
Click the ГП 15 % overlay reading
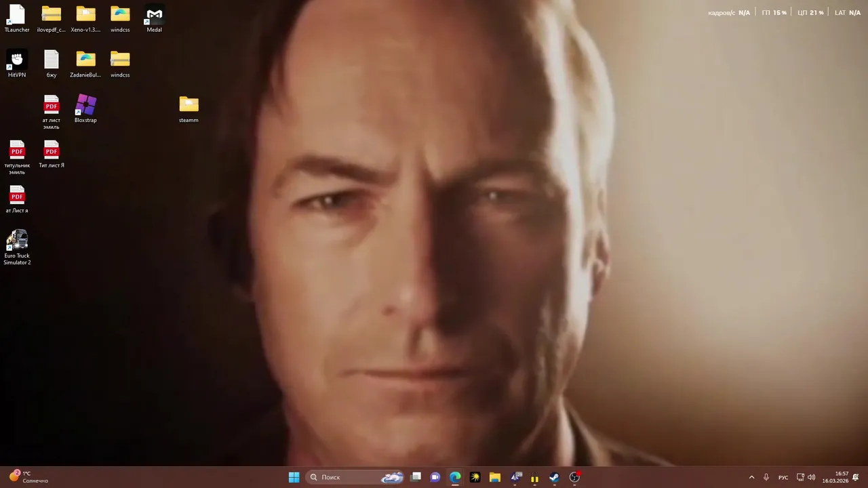(x=774, y=13)
